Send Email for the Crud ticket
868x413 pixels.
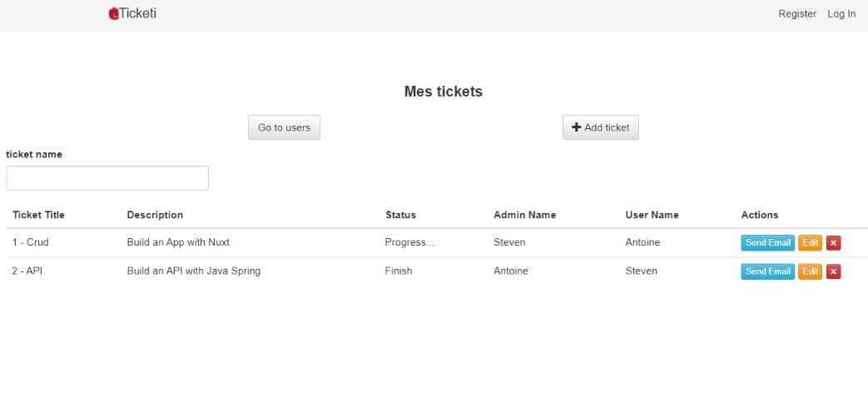pos(767,243)
